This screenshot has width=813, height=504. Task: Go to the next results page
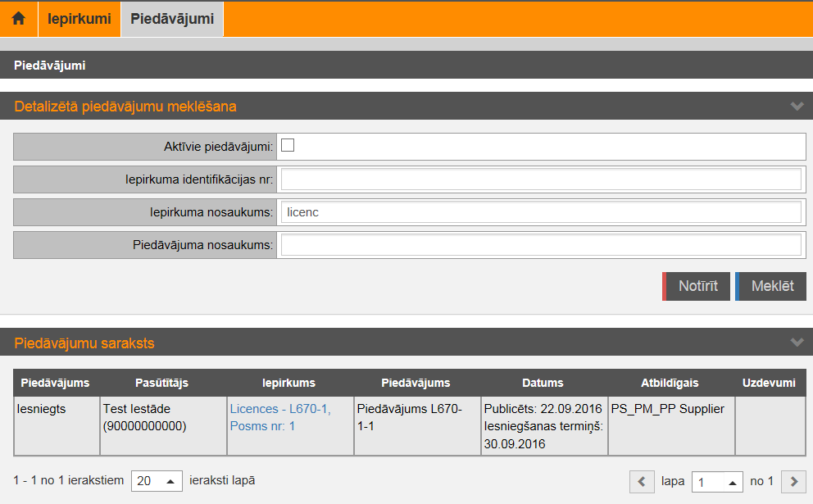[794, 481]
